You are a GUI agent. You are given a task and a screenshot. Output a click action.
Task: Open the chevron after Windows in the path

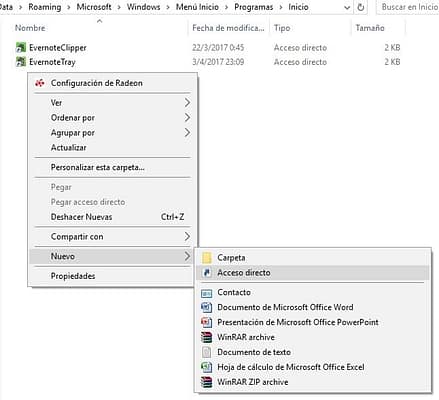pos(168,7)
